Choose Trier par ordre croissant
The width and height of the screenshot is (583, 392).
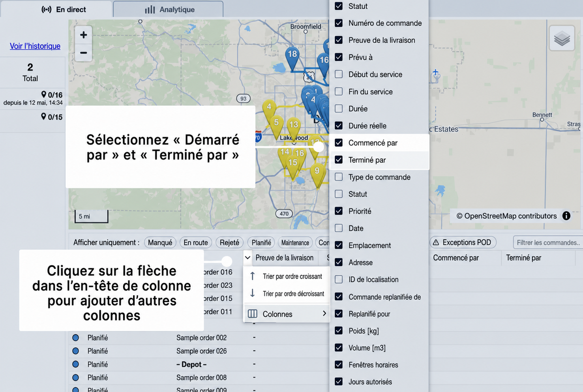pos(287,276)
